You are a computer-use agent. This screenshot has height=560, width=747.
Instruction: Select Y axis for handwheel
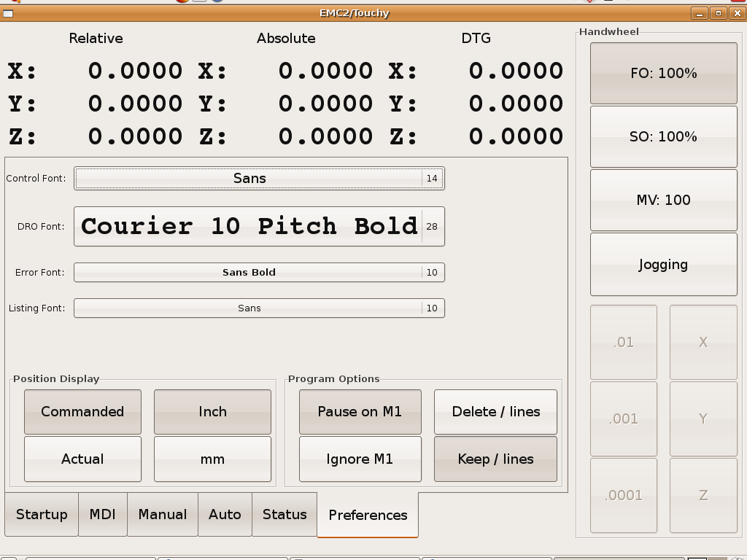pos(703,419)
